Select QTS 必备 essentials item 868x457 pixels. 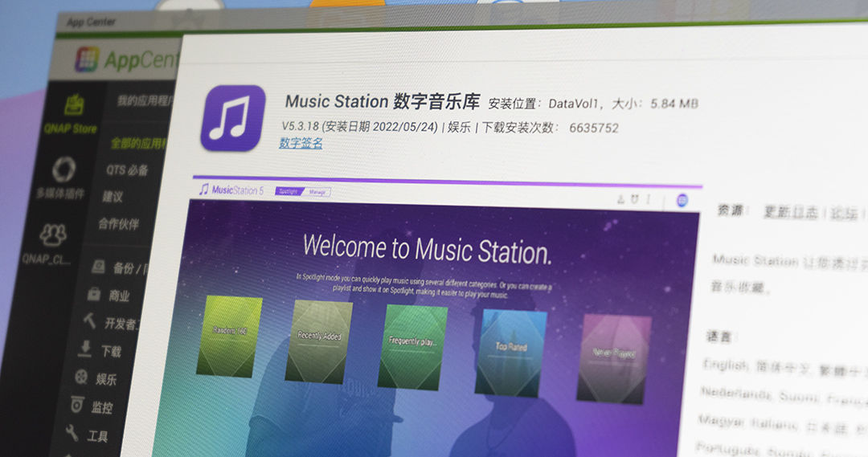[127, 169]
